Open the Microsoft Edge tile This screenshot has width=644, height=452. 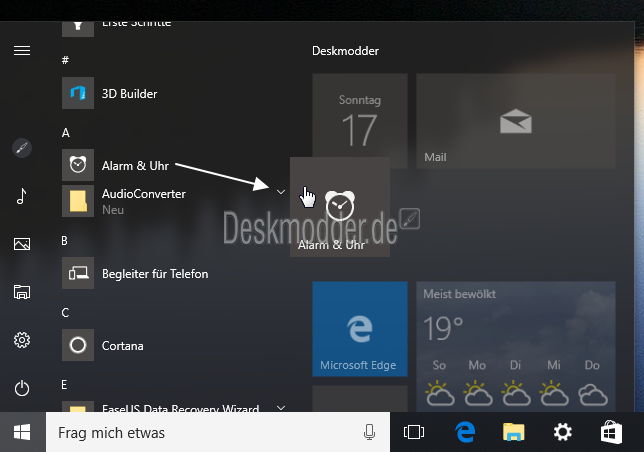360,329
